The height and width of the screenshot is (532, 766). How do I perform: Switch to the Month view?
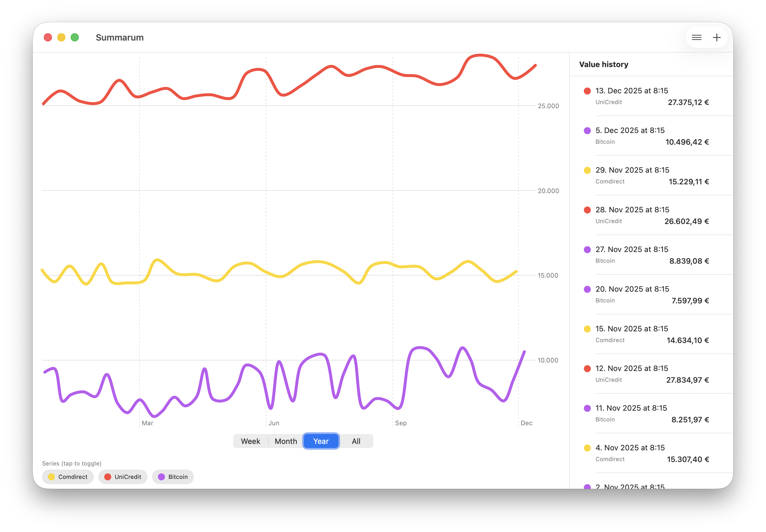click(x=285, y=441)
